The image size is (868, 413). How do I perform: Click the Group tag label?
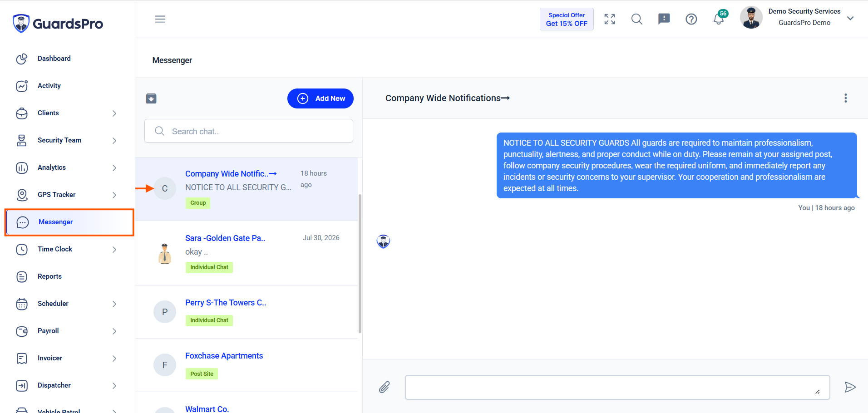click(x=198, y=203)
